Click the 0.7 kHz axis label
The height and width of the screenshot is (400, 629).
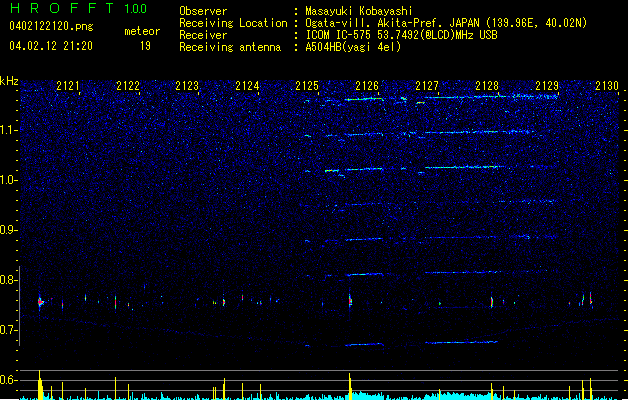coord(8,330)
